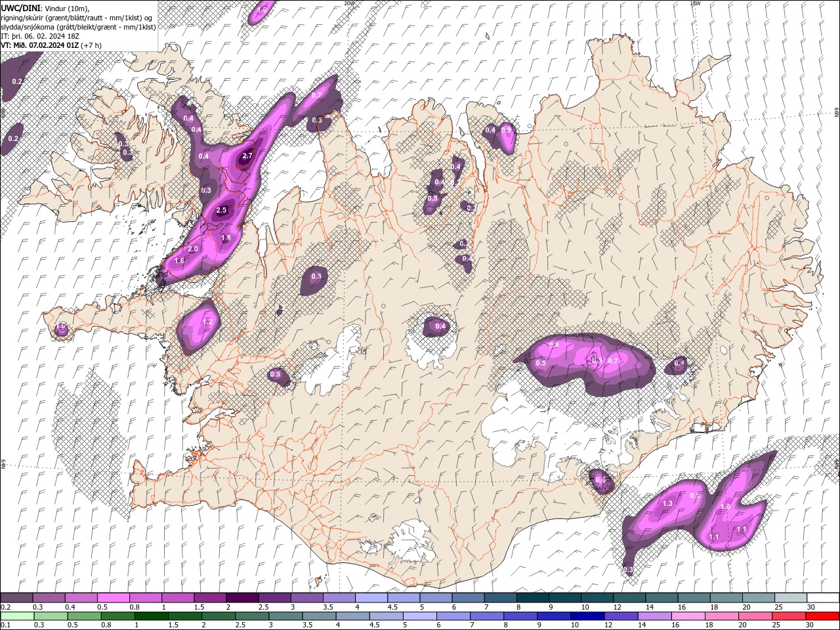Image resolution: width=840 pixels, height=630 pixels.
Task: Click the 'slydda/snjókoma' legend description line
Action: click(x=78, y=26)
